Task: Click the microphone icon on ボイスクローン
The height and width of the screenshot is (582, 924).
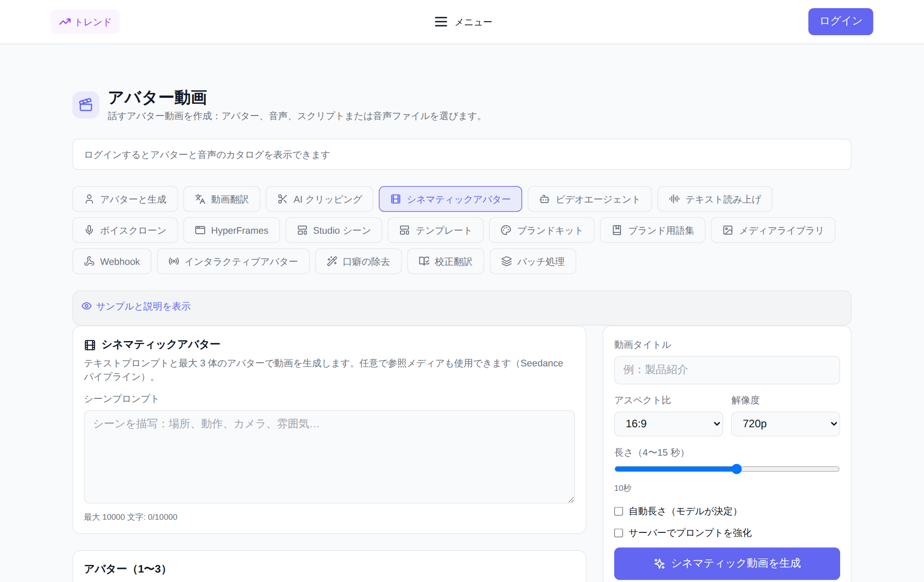Action: click(x=89, y=230)
